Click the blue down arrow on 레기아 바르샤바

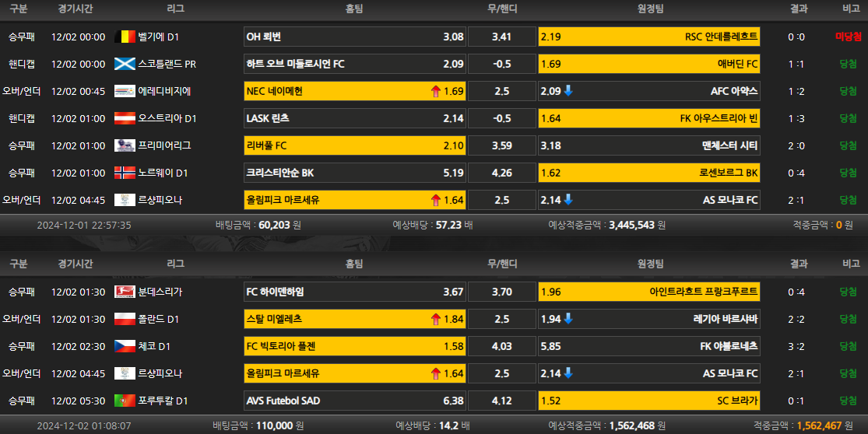tap(568, 318)
